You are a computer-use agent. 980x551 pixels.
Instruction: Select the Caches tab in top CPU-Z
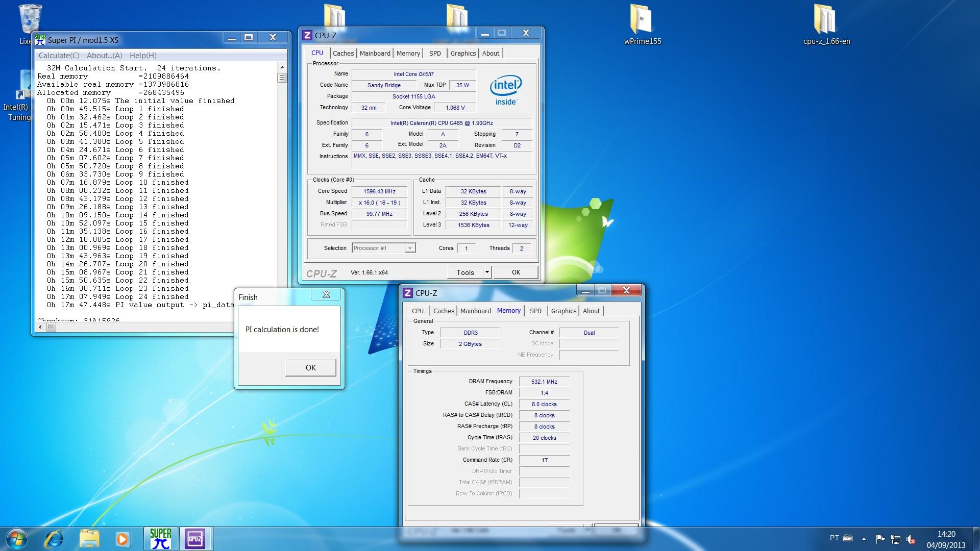[x=343, y=53]
